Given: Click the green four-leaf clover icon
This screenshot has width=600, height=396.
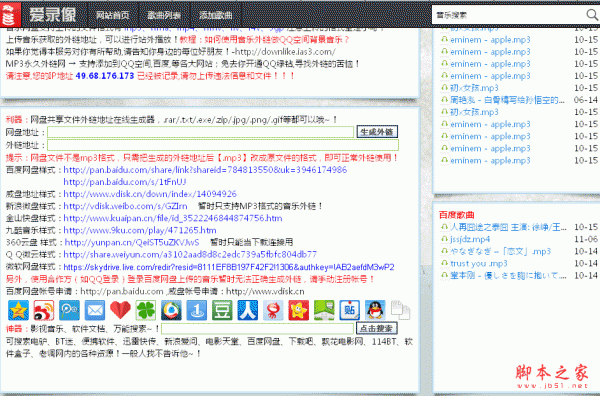Looking at the screenshot, I should click(146, 310).
